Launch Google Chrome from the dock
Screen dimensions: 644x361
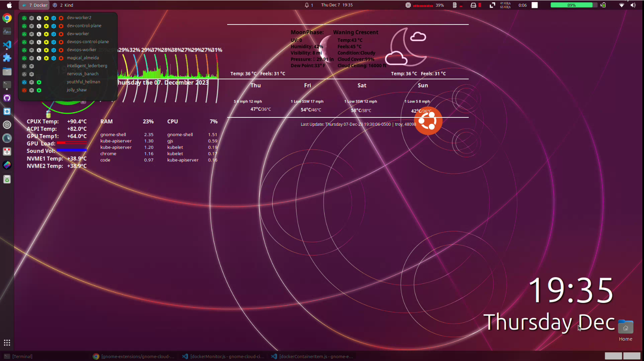7,18
